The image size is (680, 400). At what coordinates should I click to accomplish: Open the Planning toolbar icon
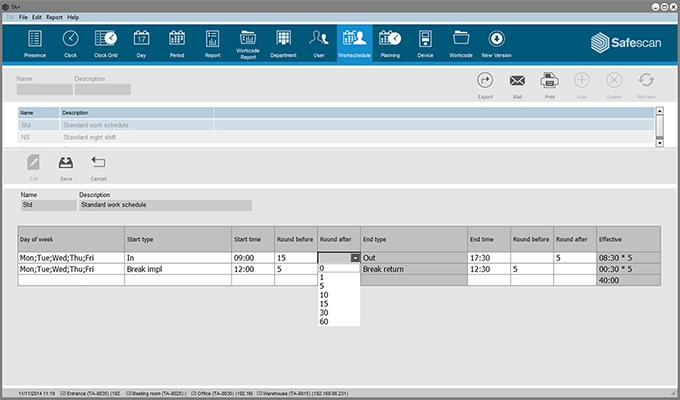390,39
